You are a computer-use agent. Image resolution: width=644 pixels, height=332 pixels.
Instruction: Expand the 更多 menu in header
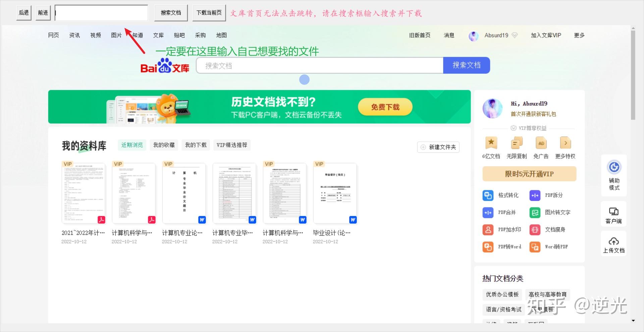579,35
